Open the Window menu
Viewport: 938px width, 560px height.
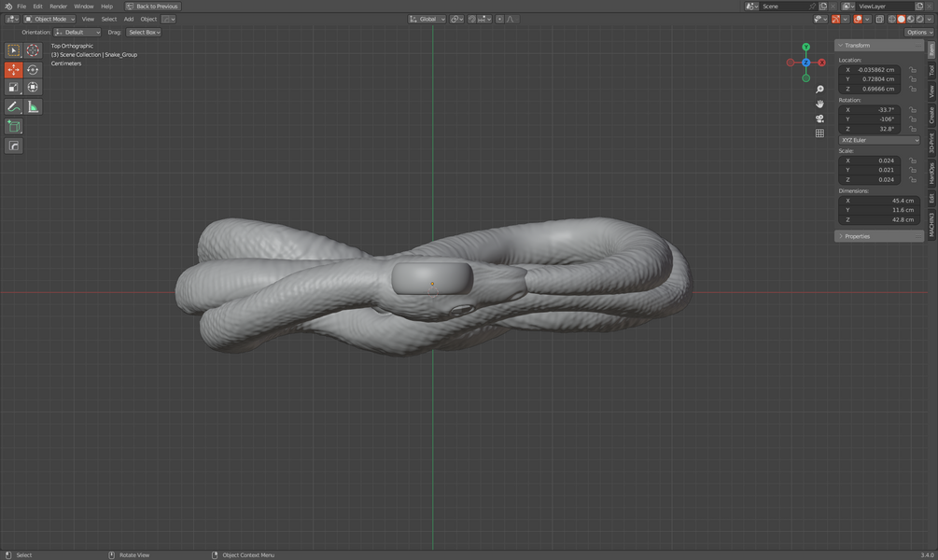point(84,6)
